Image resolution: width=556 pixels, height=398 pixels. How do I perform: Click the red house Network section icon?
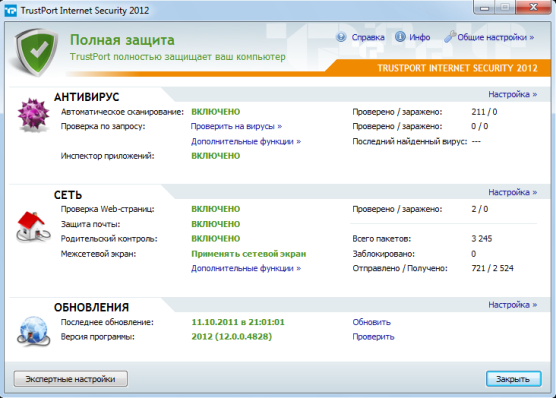33,227
